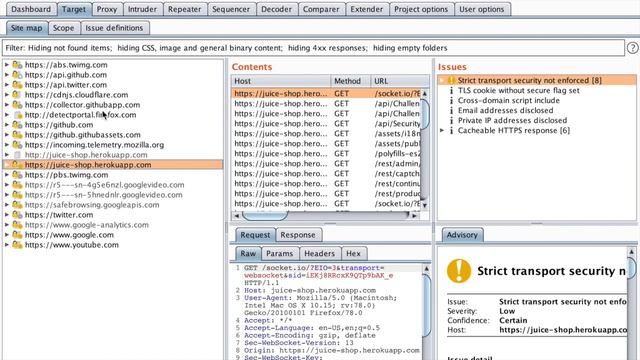Viewport: 640px width, 360px height.
Task: Open the Sequencer tab
Action: point(231,9)
